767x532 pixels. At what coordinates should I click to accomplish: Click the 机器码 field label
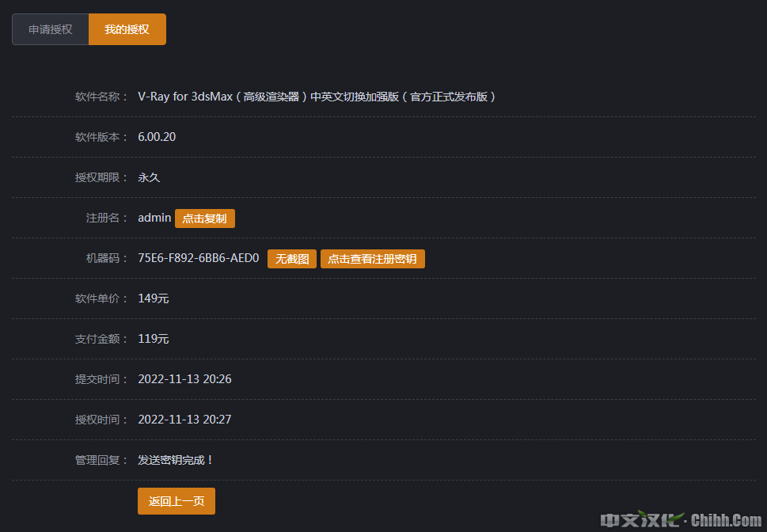(x=106, y=258)
